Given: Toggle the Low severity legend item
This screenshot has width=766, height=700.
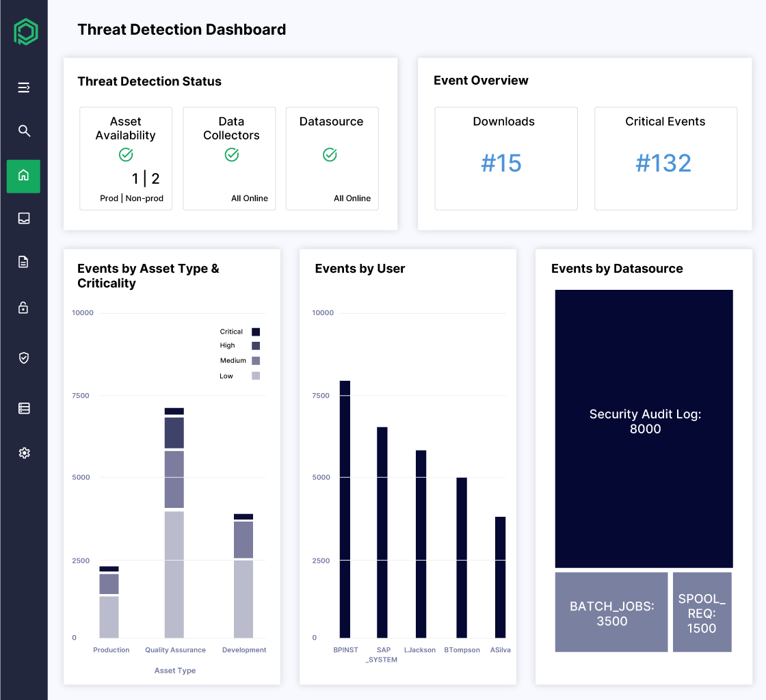Looking at the screenshot, I should click(241, 375).
